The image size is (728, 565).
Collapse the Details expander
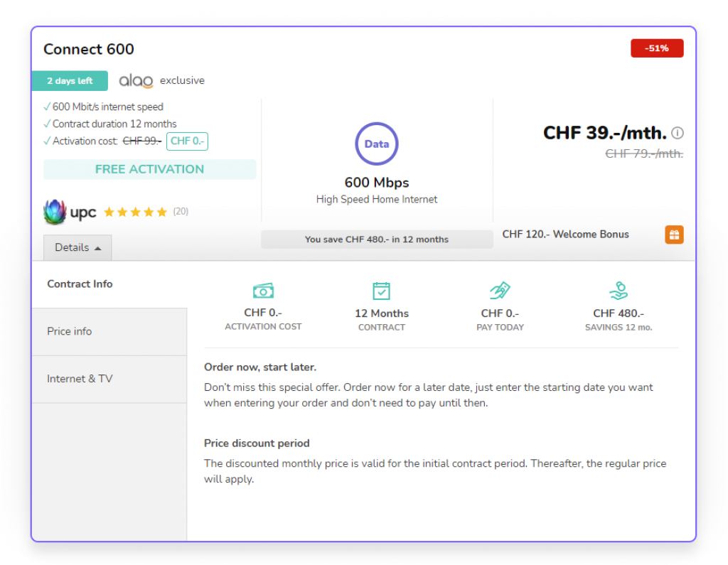point(77,247)
